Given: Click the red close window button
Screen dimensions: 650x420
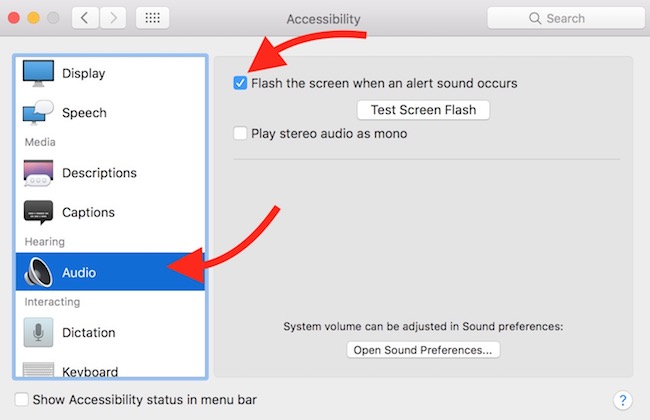Looking at the screenshot, I should coord(14,18).
